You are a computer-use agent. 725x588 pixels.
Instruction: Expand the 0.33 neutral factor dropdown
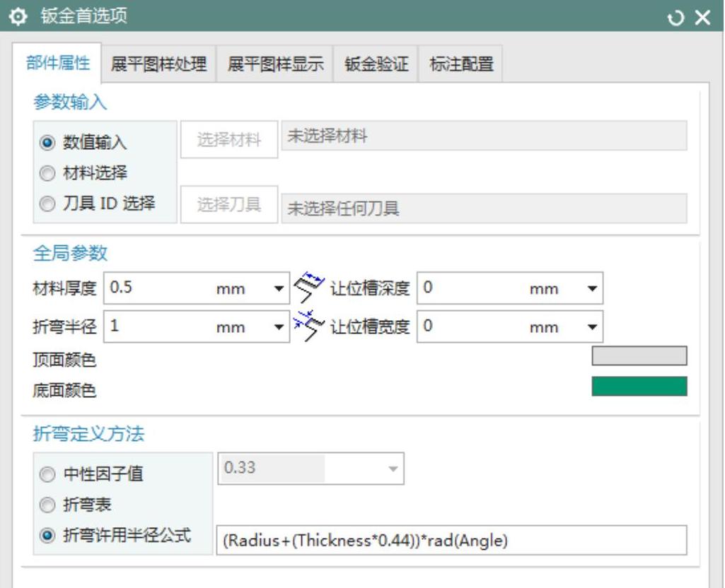(393, 469)
